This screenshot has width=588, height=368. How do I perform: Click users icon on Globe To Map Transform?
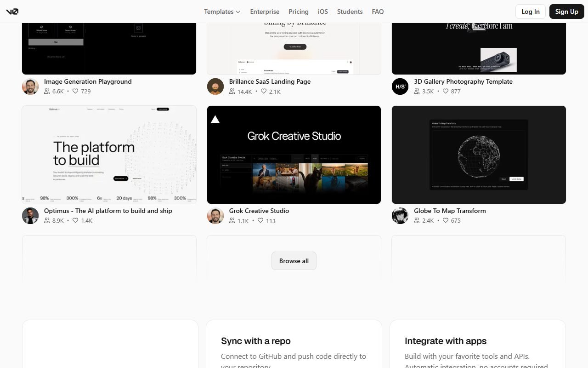(417, 220)
